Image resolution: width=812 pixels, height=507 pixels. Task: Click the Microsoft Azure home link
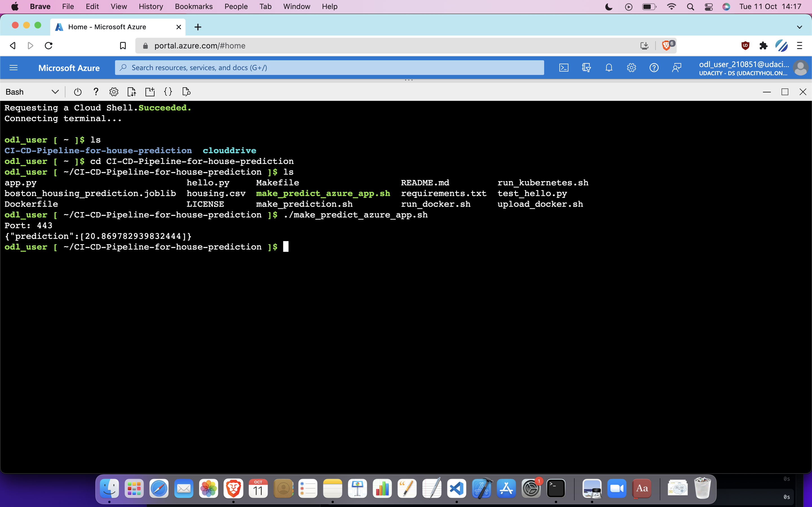(69, 68)
